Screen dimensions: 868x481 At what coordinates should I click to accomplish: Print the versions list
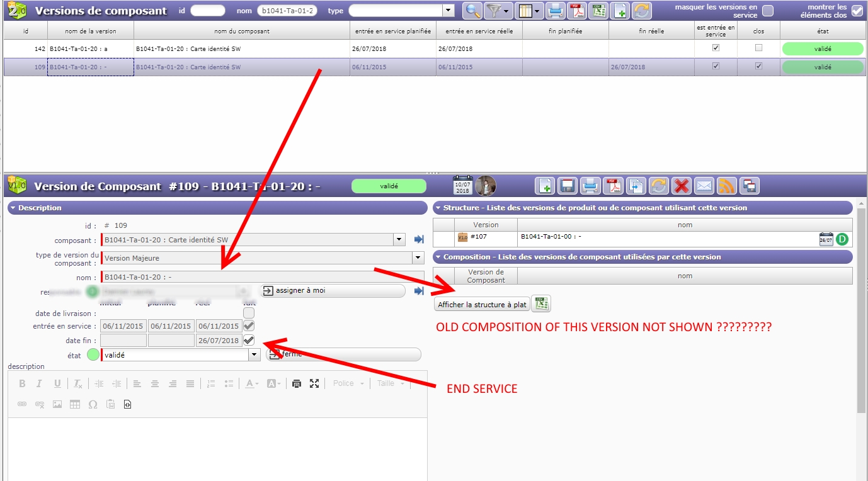555,10
